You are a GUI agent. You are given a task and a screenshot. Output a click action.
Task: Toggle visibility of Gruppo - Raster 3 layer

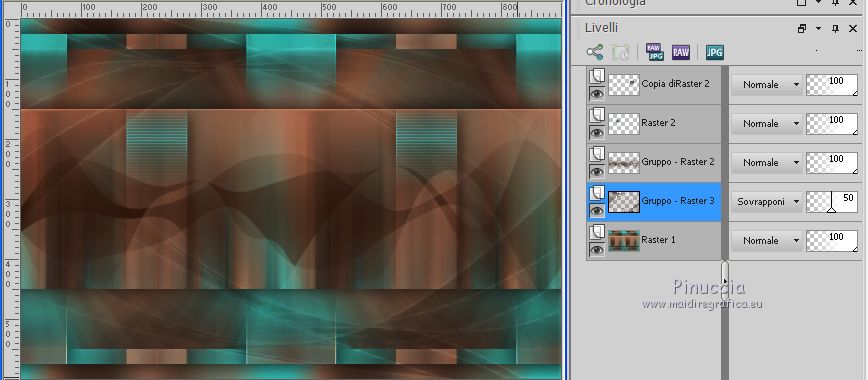[x=597, y=210]
